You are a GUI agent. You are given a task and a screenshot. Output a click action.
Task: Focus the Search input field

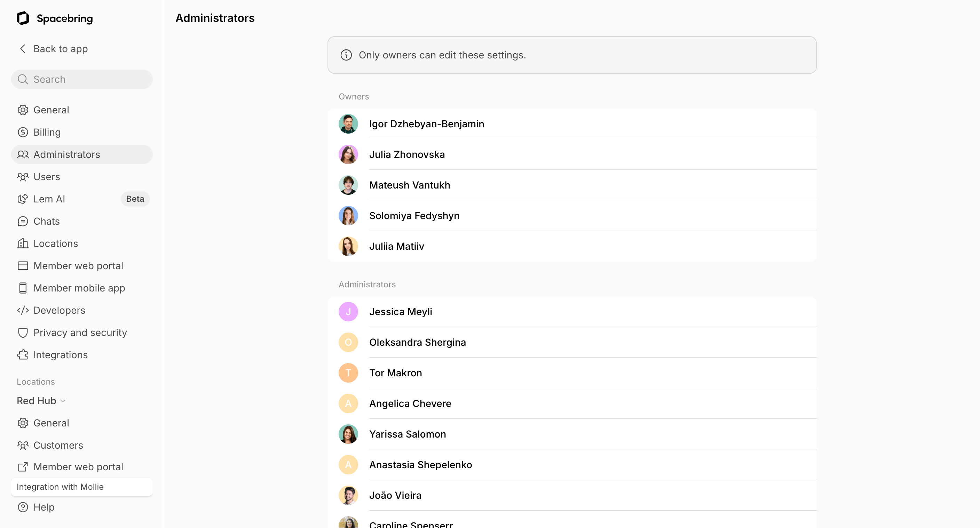point(82,79)
